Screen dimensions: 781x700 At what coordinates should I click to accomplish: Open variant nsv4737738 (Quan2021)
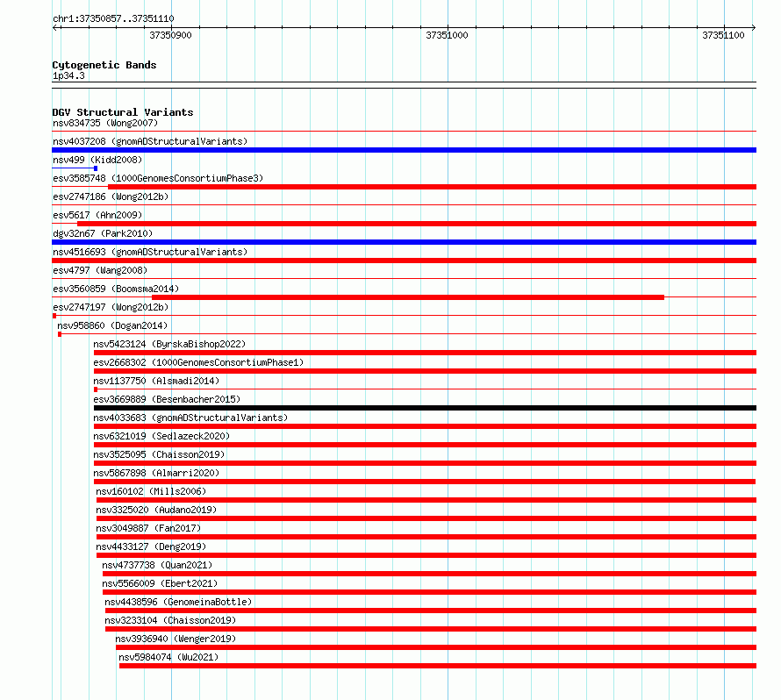coord(157,565)
